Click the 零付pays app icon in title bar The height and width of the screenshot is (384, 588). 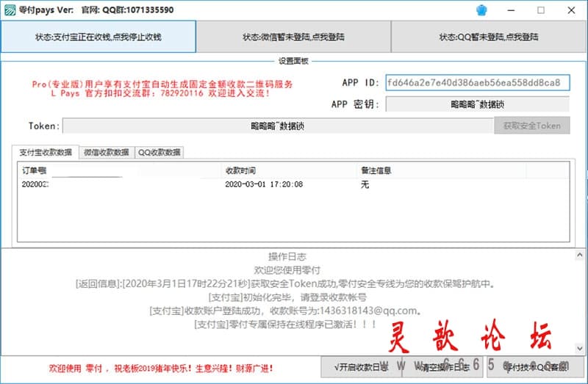pyautogui.click(x=10, y=10)
